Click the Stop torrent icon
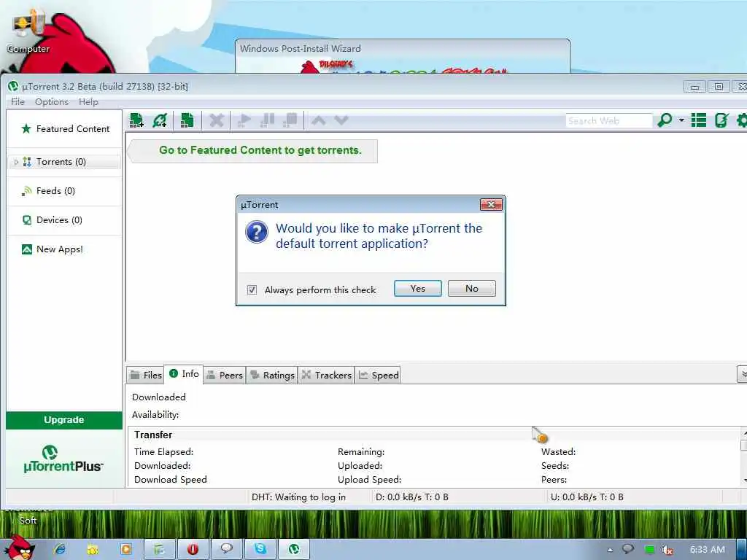Image resolution: width=747 pixels, height=560 pixels. (x=290, y=120)
